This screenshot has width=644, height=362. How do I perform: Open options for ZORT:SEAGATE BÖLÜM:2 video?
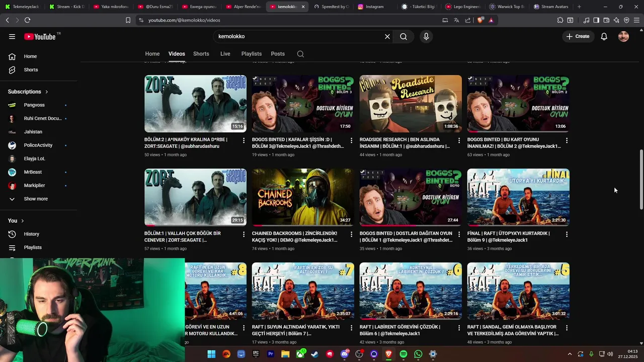pyautogui.click(x=244, y=140)
